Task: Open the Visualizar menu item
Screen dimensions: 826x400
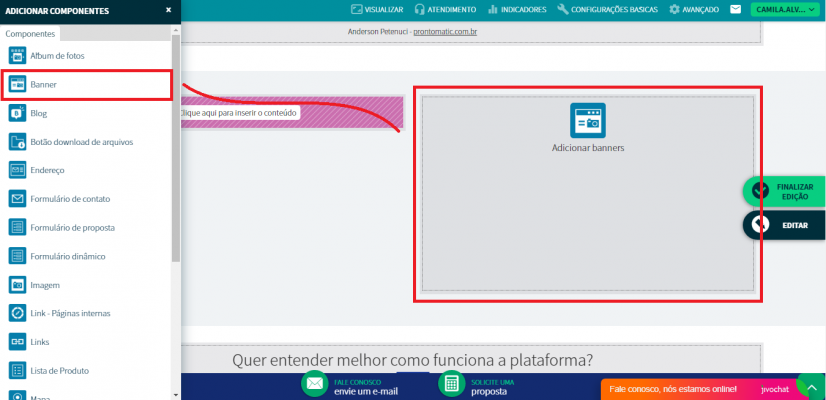Action: [x=377, y=9]
